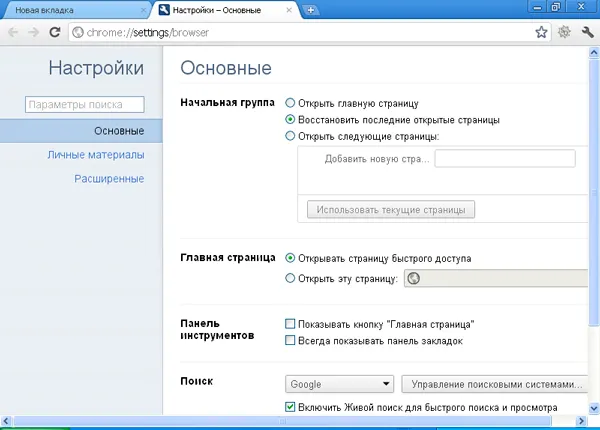Click the horizontal scrollbar thumb
The width and height of the screenshot is (600, 430).
point(282,421)
